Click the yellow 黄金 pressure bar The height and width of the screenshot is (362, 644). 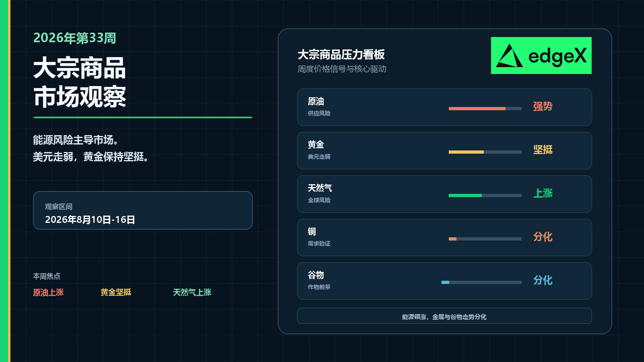(485, 152)
